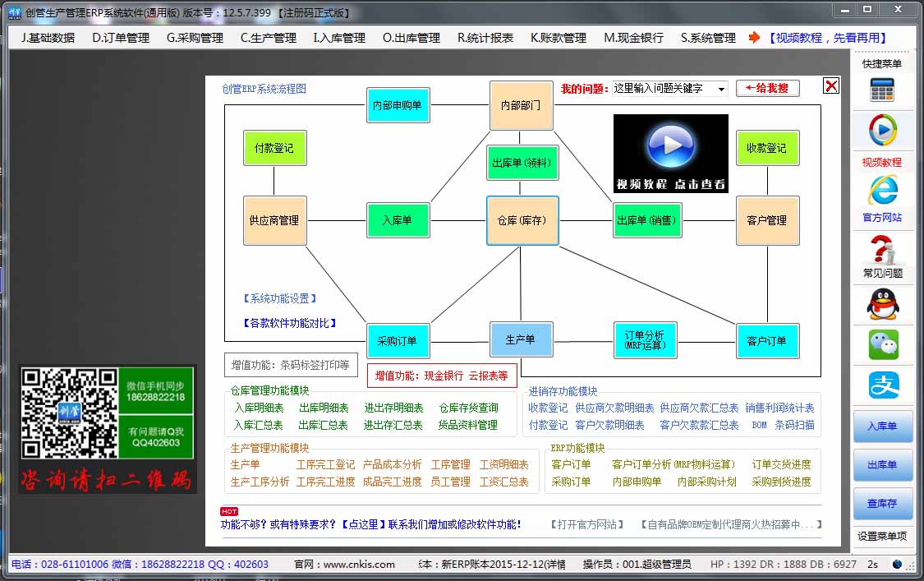924x581 pixels.
Task: Click the 系统功能设置 link
Action: click(x=279, y=298)
